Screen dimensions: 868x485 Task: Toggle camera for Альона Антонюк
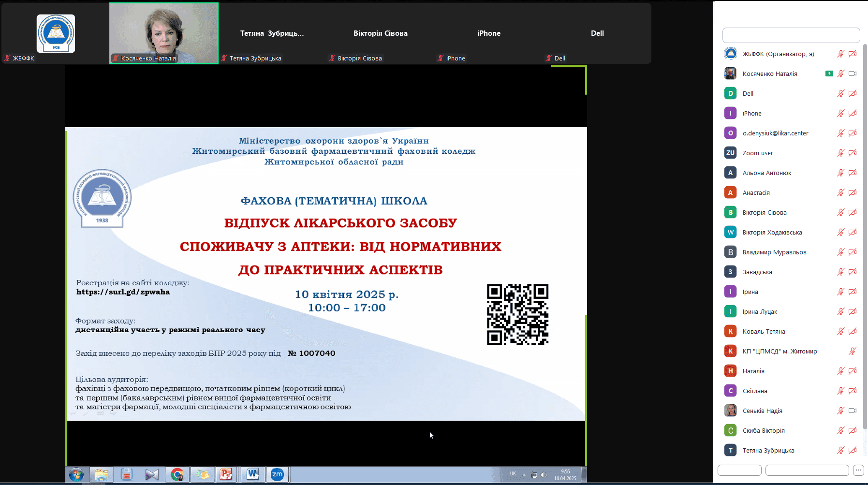tap(853, 173)
